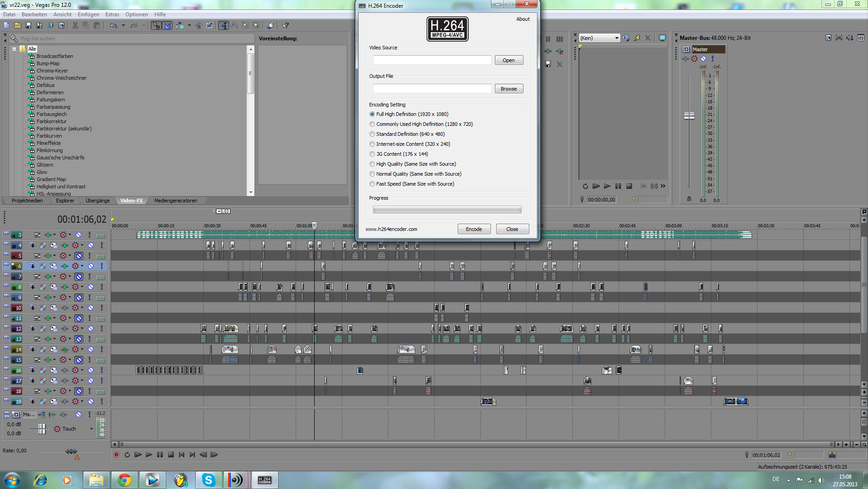Viewport: 868px width, 489px height.
Task: Click the Open folder toolbar icon
Action: [x=18, y=26]
